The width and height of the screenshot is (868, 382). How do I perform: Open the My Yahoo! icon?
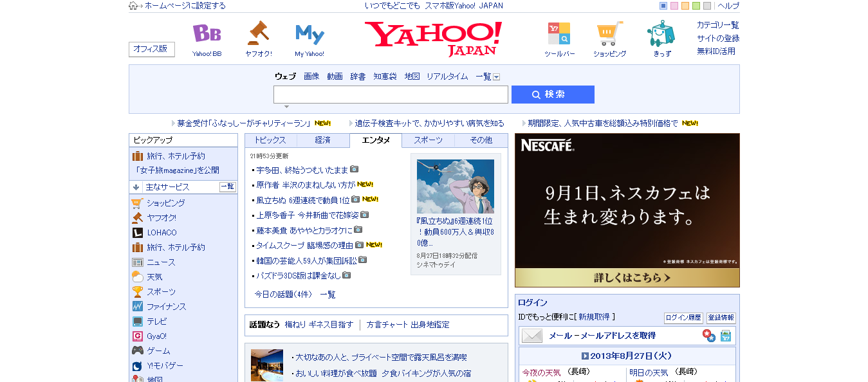point(309,33)
